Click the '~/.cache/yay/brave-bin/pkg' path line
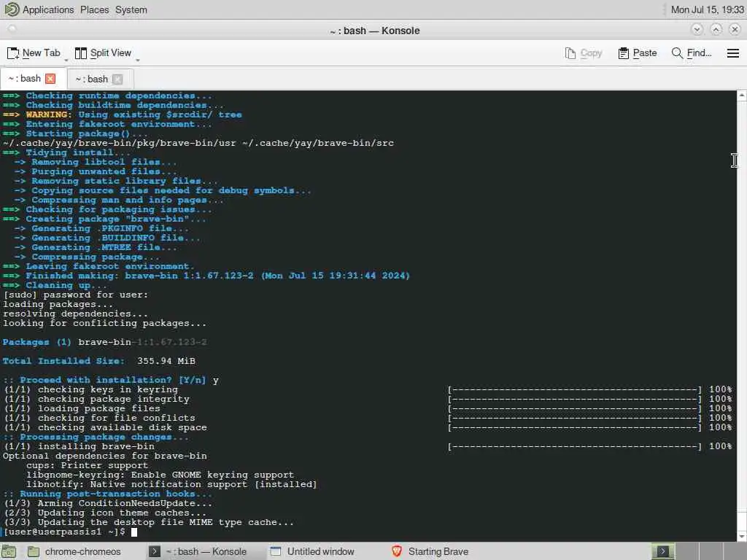The height and width of the screenshot is (560, 747). click(x=198, y=143)
